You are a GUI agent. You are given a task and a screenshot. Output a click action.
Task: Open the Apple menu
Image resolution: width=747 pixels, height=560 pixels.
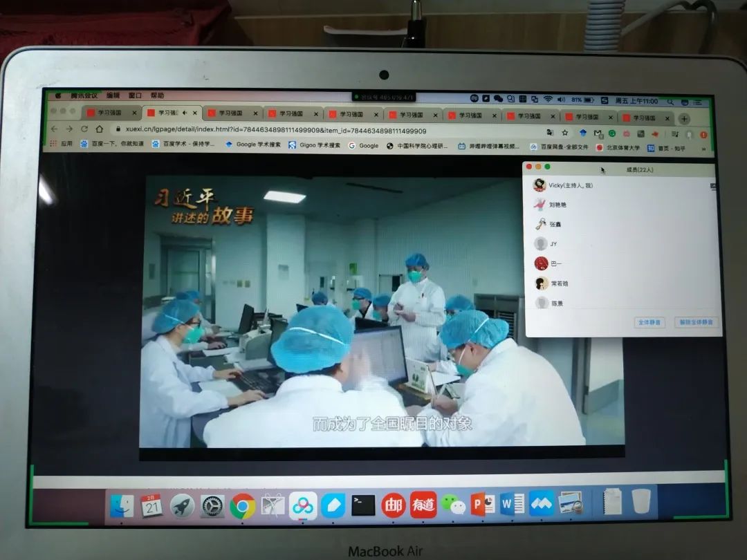[58, 95]
